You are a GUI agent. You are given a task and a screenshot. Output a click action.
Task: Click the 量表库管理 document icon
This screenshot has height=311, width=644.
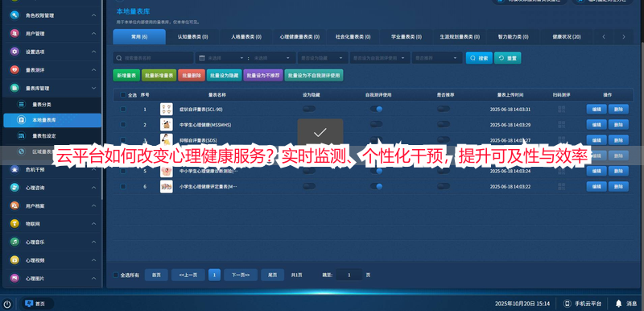(14, 88)
